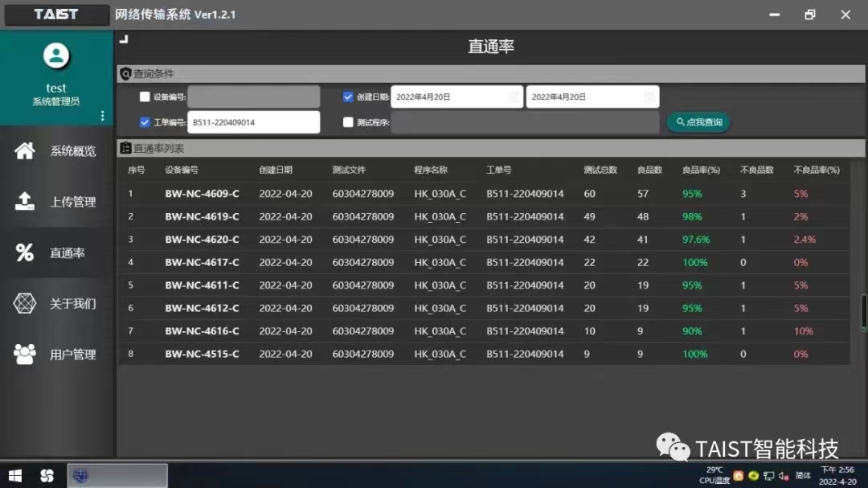
Task: Click the home icon for 系统概览
Action: click(24, 150)
